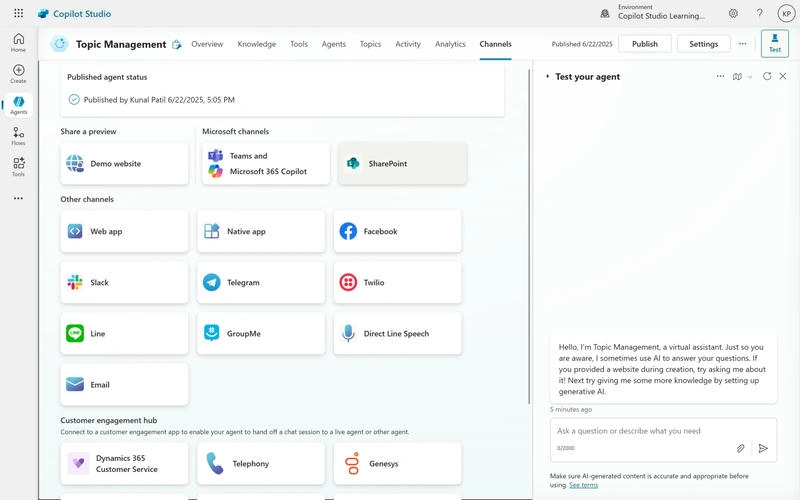Open the Genesys engagement hub card
The image size is (800, 500).
(x=397, y=463)
